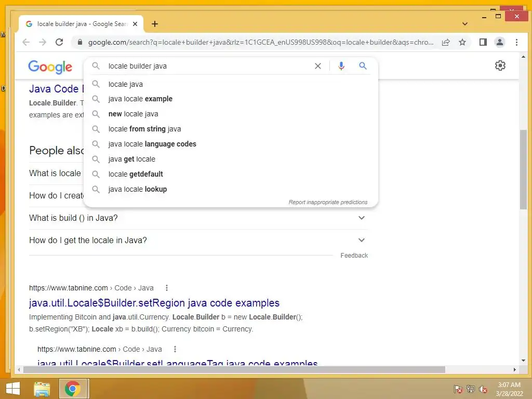Clear the Google search box with the X
This screenshot has height=399, width=532.
click(318, 66)
